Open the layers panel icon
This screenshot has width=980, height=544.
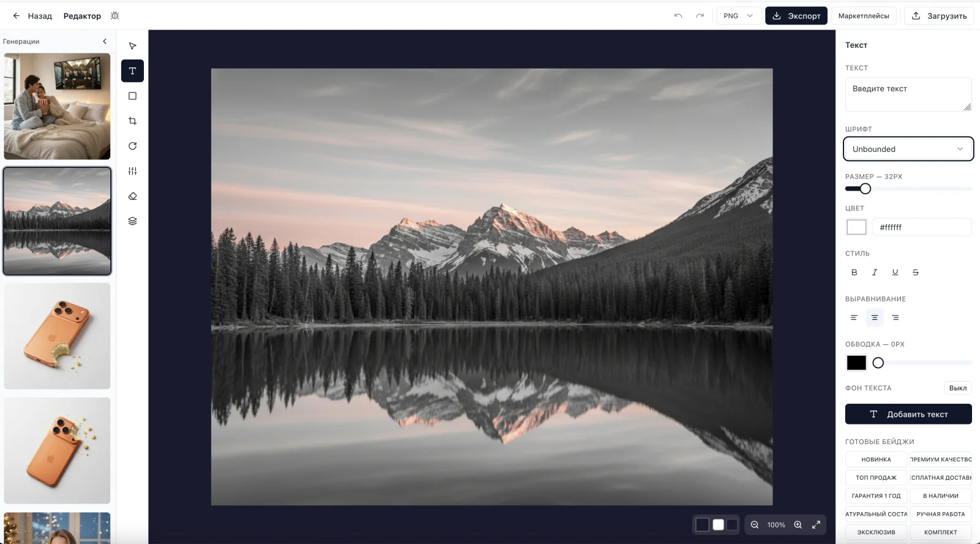click(x=132, y=221)
